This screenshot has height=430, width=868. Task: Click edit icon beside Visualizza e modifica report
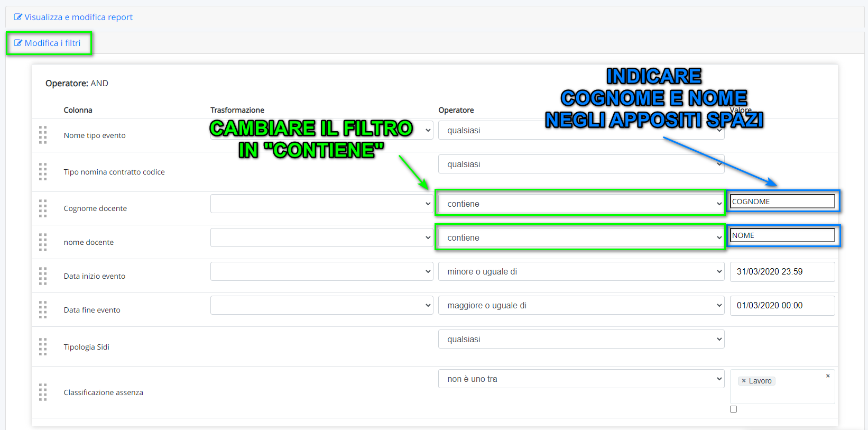click(x=18, y=17)
